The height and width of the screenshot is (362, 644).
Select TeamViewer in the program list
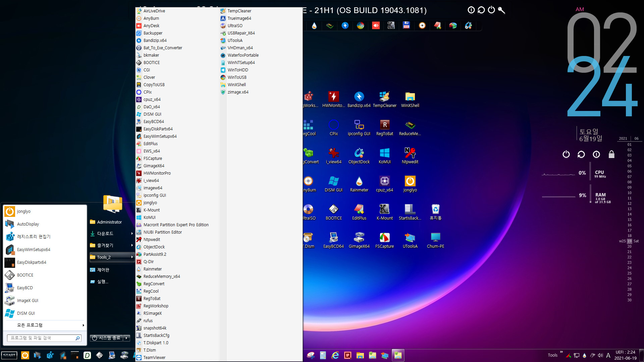click(x=177, y=358)
